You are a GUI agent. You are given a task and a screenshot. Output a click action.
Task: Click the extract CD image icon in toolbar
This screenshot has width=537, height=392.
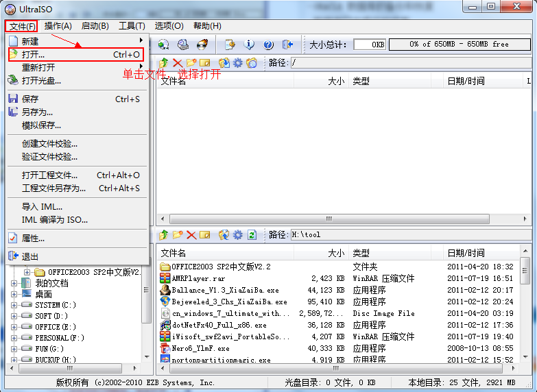coord(164,44)
